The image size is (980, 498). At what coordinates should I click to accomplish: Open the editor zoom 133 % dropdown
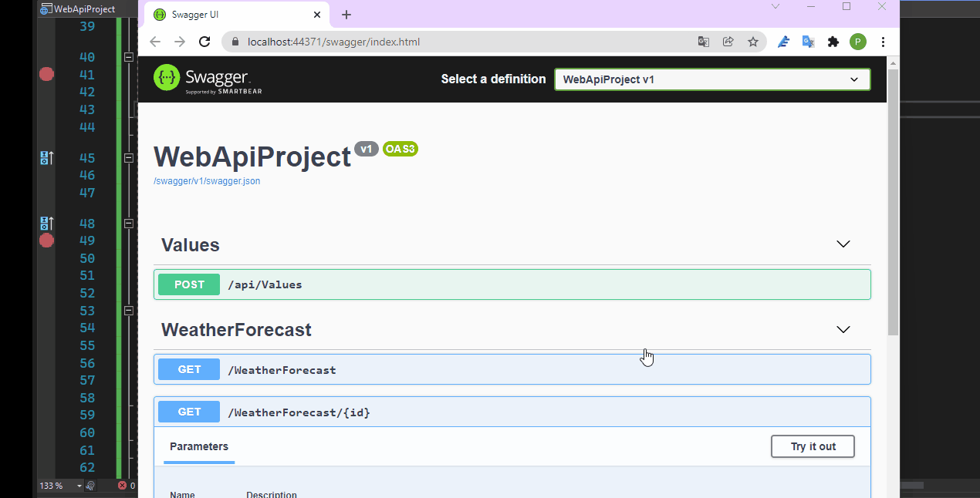61,486
